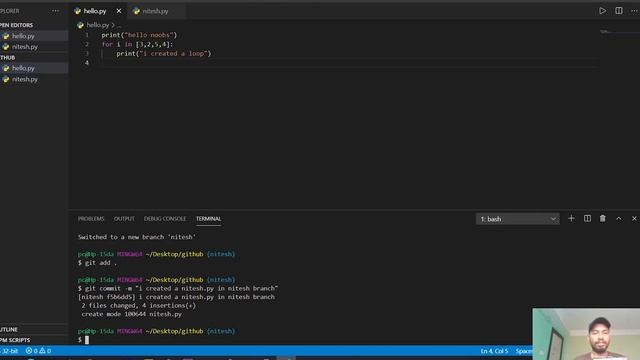Click the 'git commit -m' terminal command line
640x360 pixels.
click(178, 288)
